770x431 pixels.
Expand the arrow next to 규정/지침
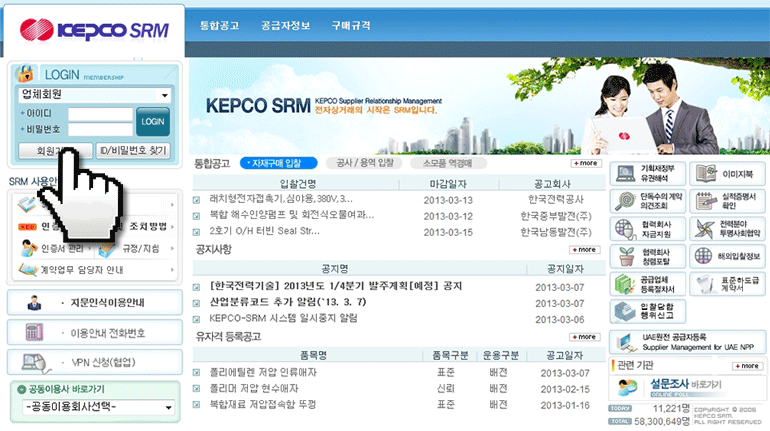(172, 248)
